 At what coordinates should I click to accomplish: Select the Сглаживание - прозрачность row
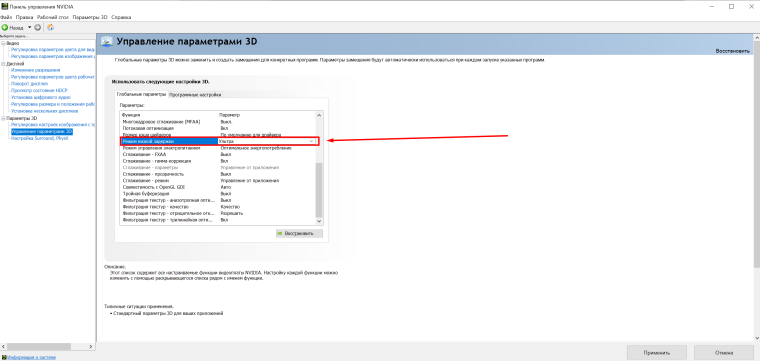click(218, 174)
